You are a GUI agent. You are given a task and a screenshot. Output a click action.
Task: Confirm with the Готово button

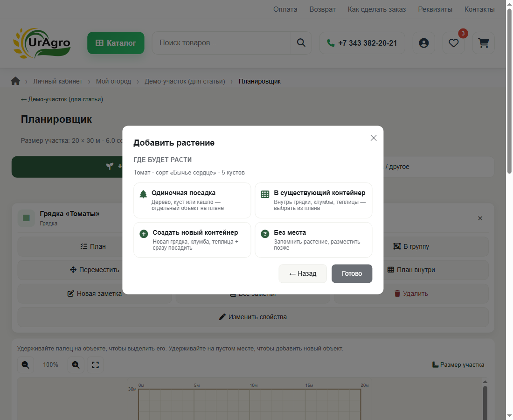(352, 273)
